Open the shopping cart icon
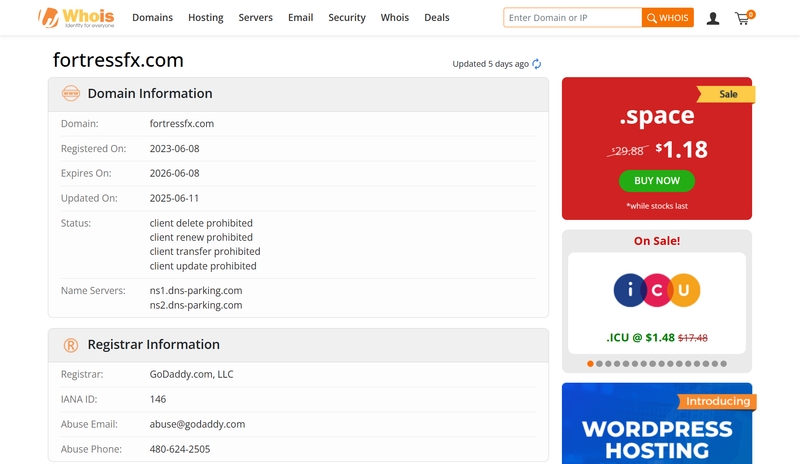Screen dimensions: 800x464 [744, 18]
